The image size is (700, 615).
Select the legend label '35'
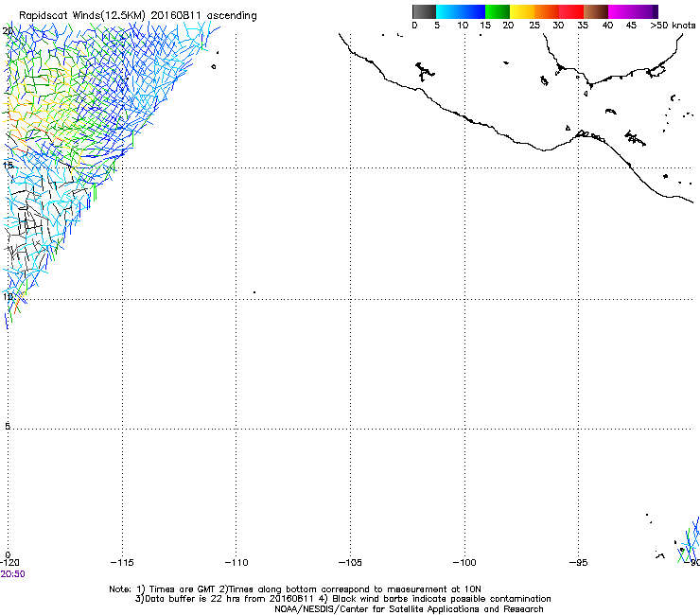point(583,26)
